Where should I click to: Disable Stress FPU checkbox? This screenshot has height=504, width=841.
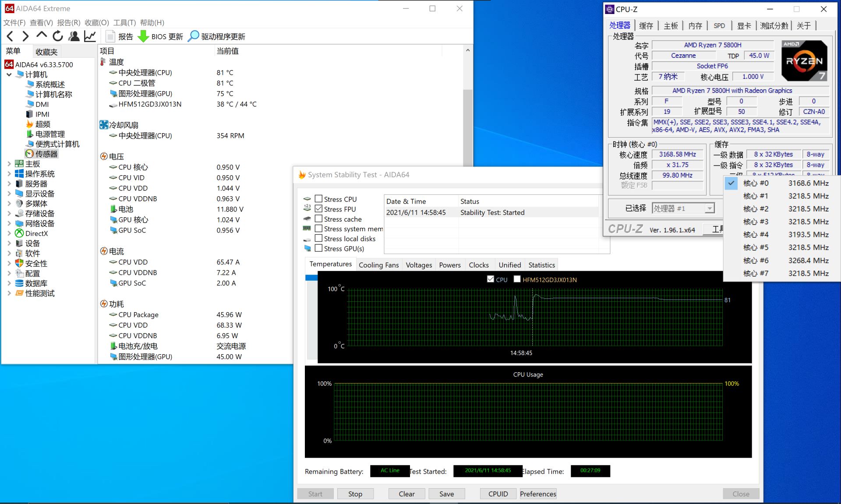coord(318,209)
